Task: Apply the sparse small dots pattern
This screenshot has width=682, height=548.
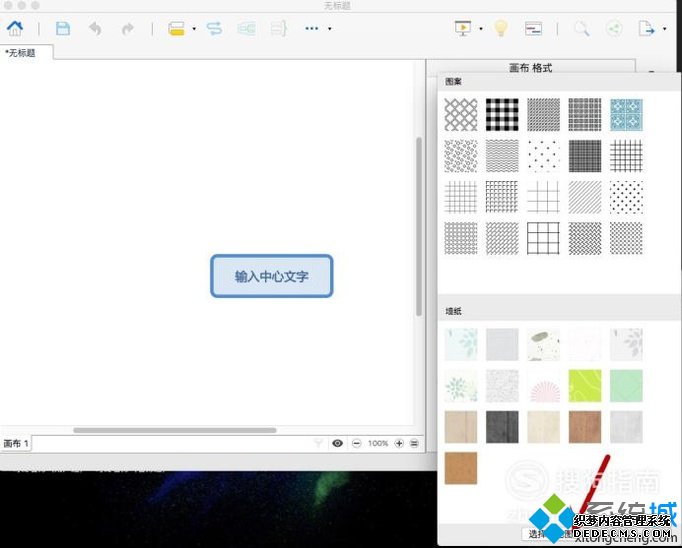Action: tap(543, 156)
